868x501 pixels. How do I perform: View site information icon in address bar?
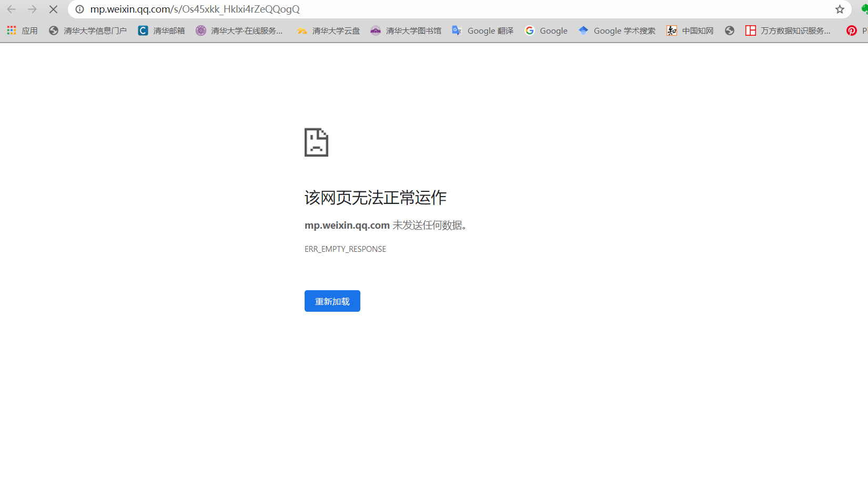pos(79,9)
